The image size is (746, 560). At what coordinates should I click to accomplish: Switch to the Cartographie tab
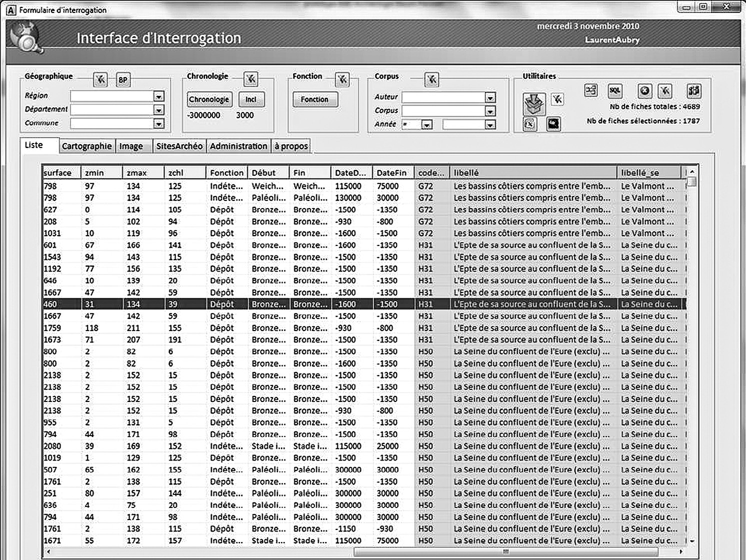click(87, 146)
